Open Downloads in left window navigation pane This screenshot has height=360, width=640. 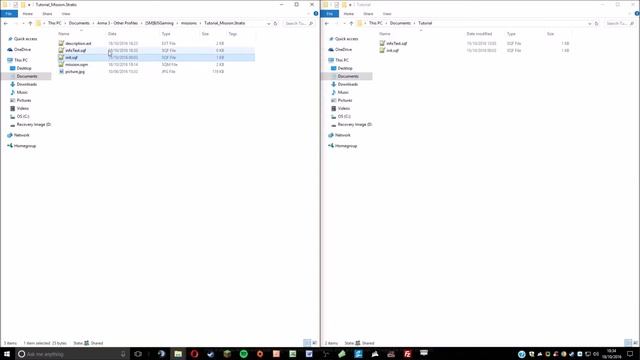[x=26, y=84]
